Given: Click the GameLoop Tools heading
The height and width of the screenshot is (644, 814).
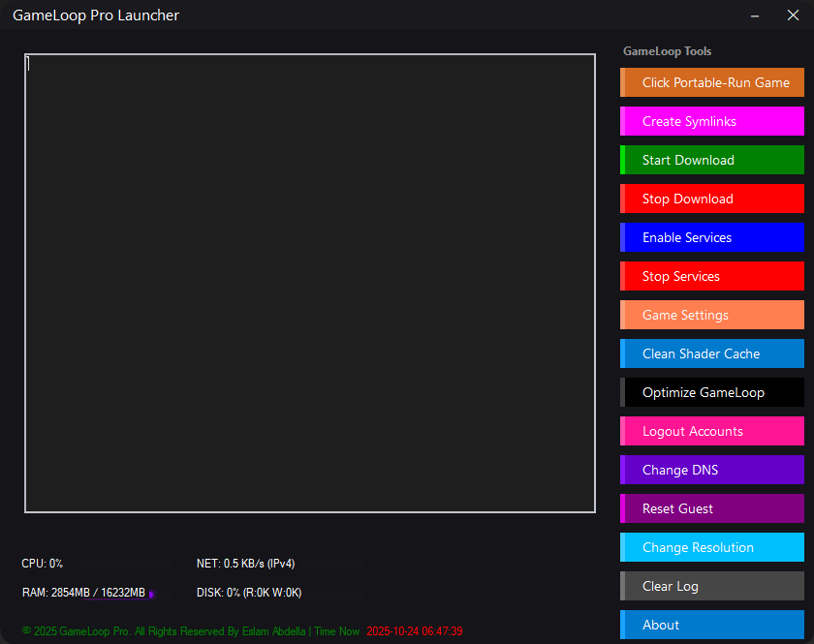Looking at the screenshot, I should [667, 51].
